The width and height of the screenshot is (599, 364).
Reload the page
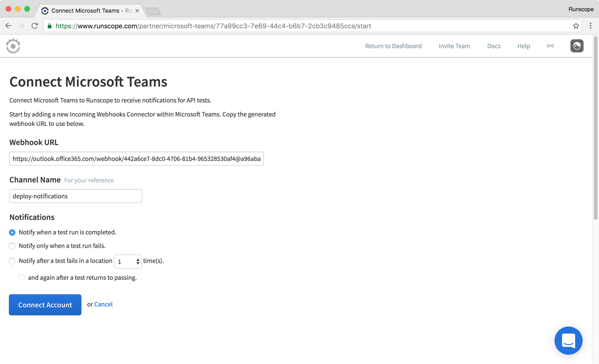(x=35, y=26)
